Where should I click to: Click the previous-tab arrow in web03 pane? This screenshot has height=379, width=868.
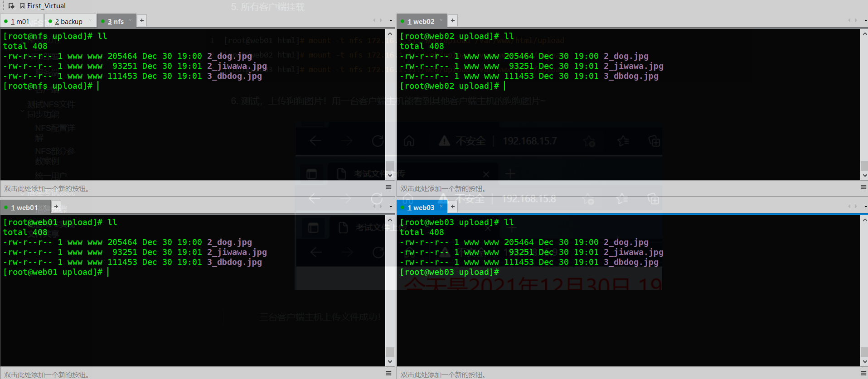[x=849, y=206]
